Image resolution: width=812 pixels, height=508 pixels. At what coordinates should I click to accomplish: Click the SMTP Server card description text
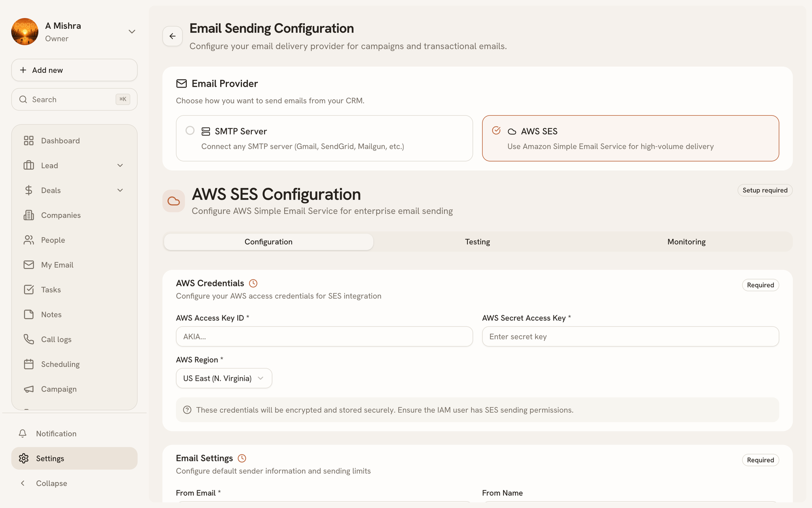(303, 146)
